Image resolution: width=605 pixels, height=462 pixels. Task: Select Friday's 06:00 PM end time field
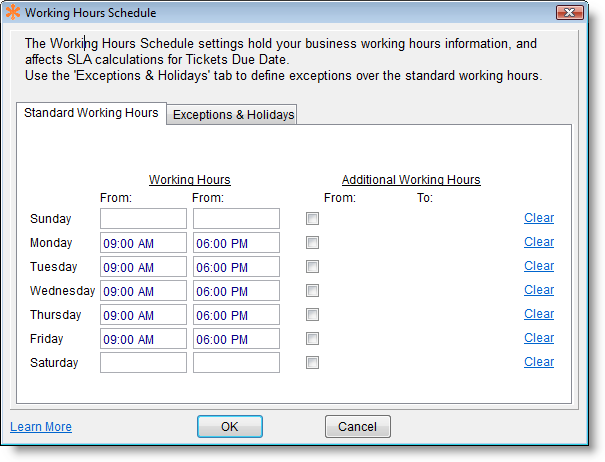pyautogui.click(x=236, y=339)
